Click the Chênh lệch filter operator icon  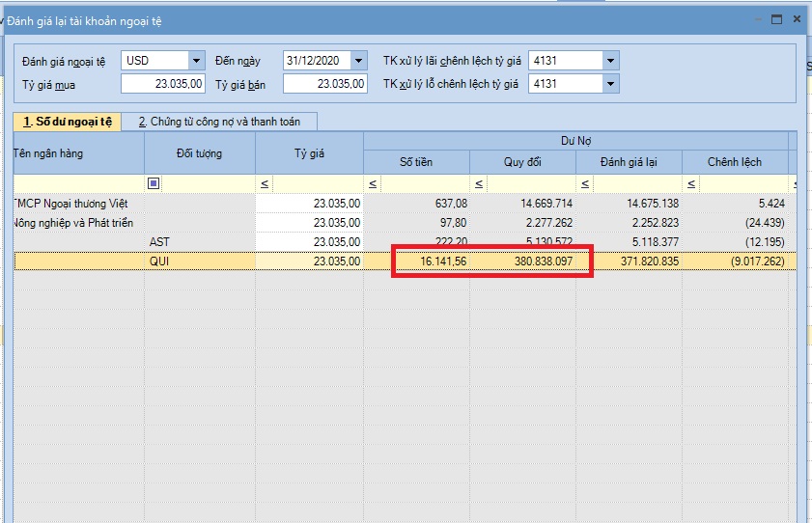690,183
